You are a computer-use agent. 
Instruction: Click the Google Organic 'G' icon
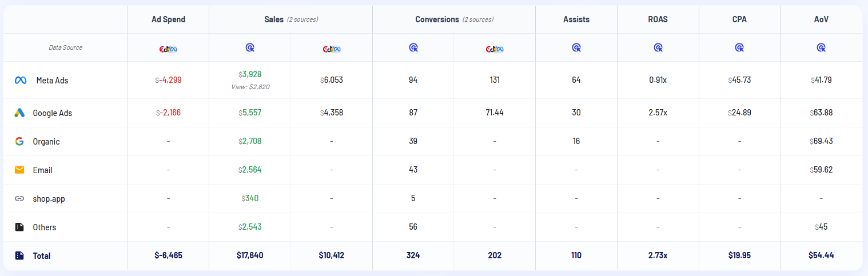click(x=19, y=142)
